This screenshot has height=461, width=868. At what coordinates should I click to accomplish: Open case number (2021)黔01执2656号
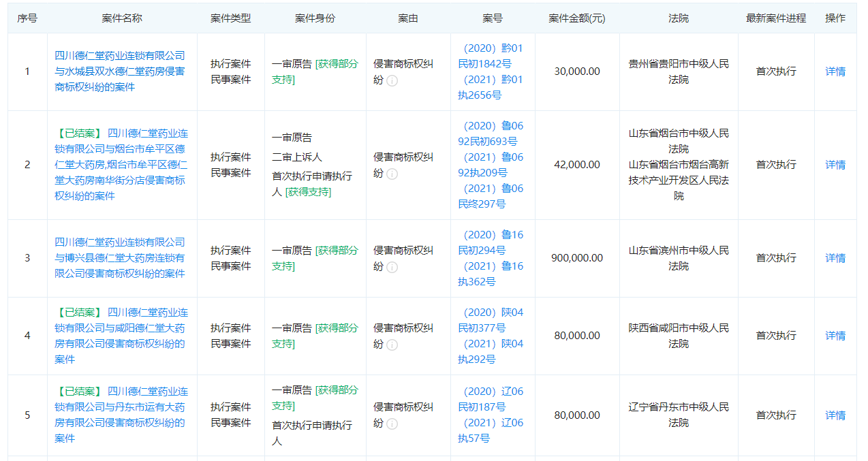click(x=491, y=88)
